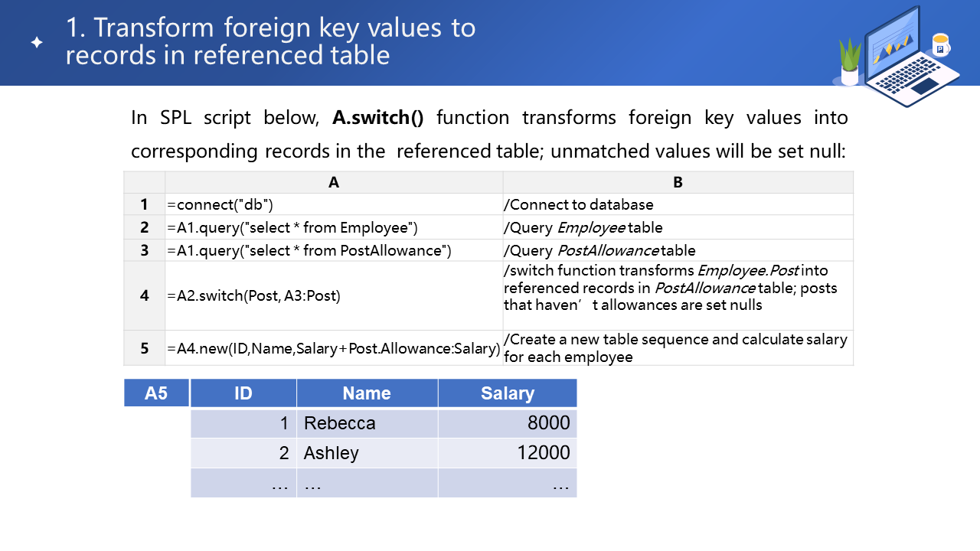
Task: Click the ID value 2 in Ashley's row
Action: [x=243, y=453]
